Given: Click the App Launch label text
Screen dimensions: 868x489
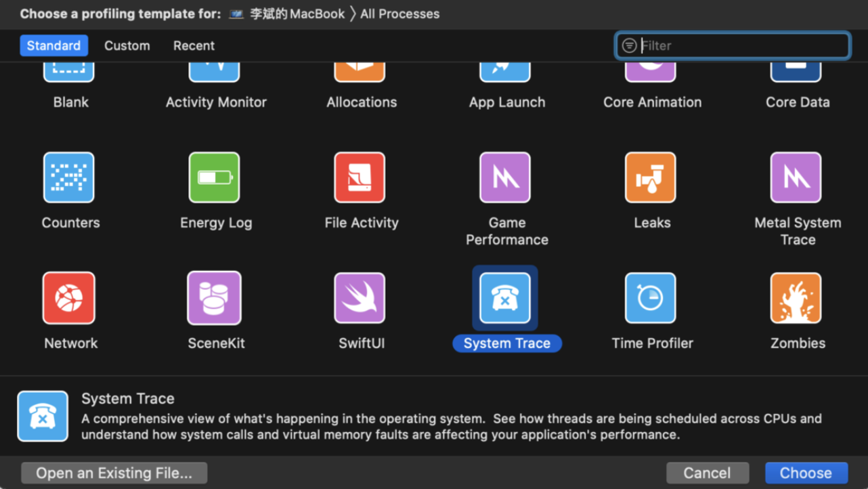Looking at the screenshot, I should (x=506, y=102).
